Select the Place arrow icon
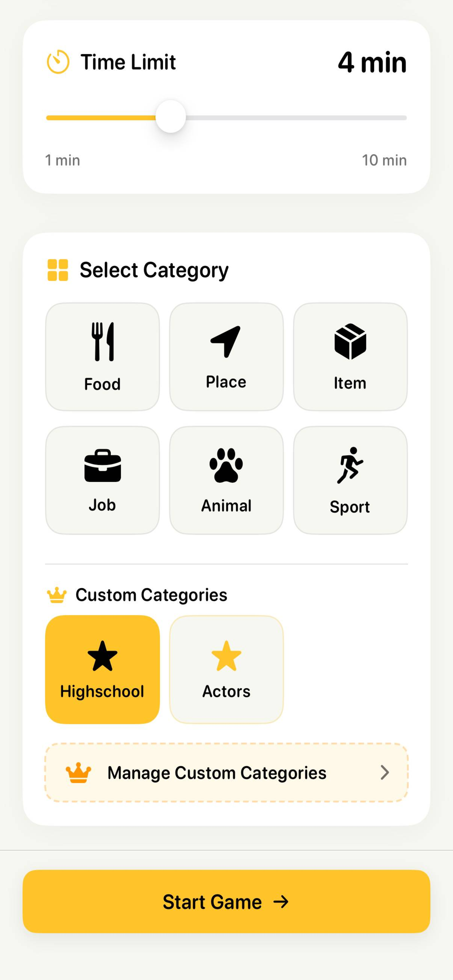This screenshot has width=453, height=980. [x=226, y=342]
